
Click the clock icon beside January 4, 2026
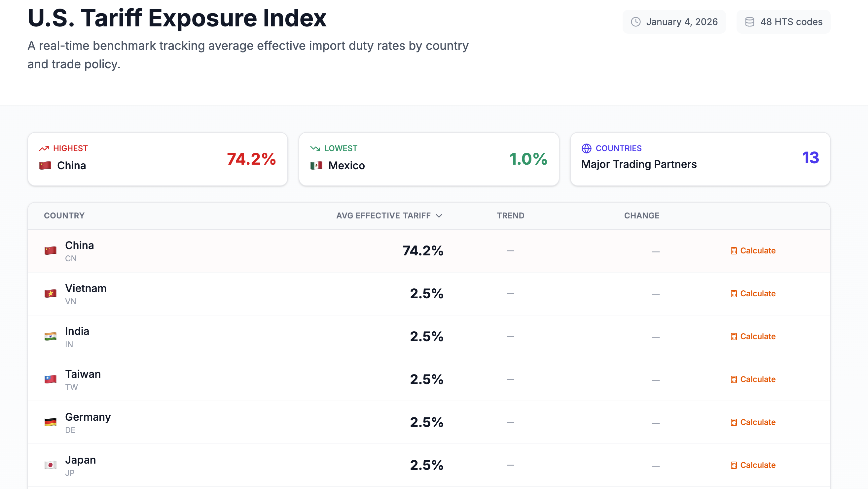point(635,22)
